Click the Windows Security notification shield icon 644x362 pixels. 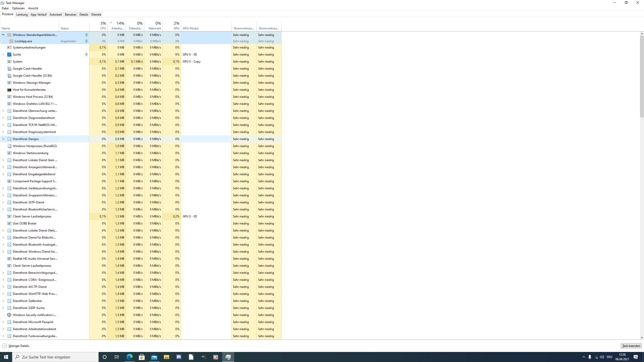9,315
